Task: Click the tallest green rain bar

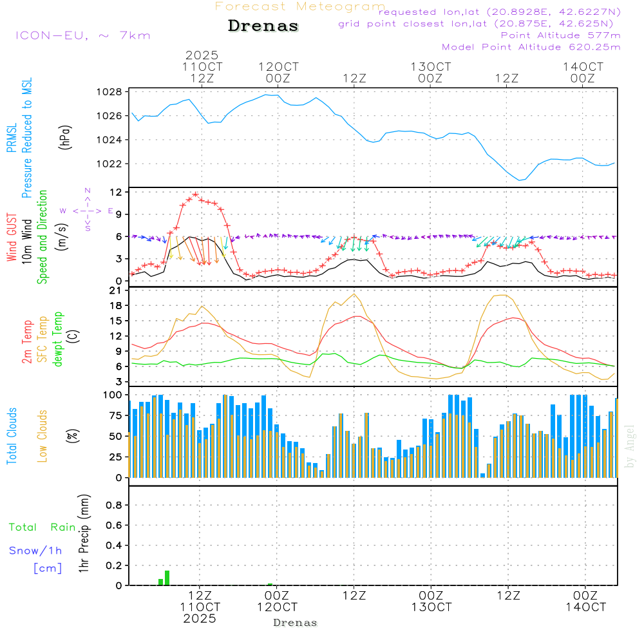Action: tap(167, 578)
